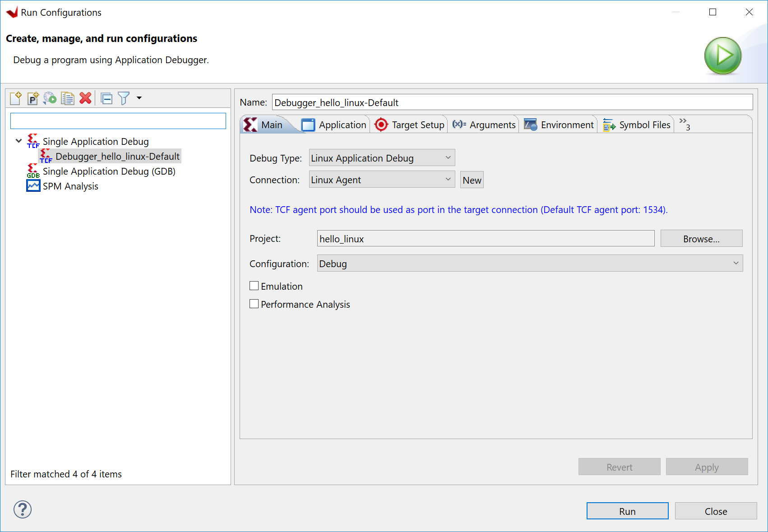The height and width of the screenshot is (532, 768).
Task: Select SPM Analysis in the tree
Action: pyautogui.click(x=70, y=186)
